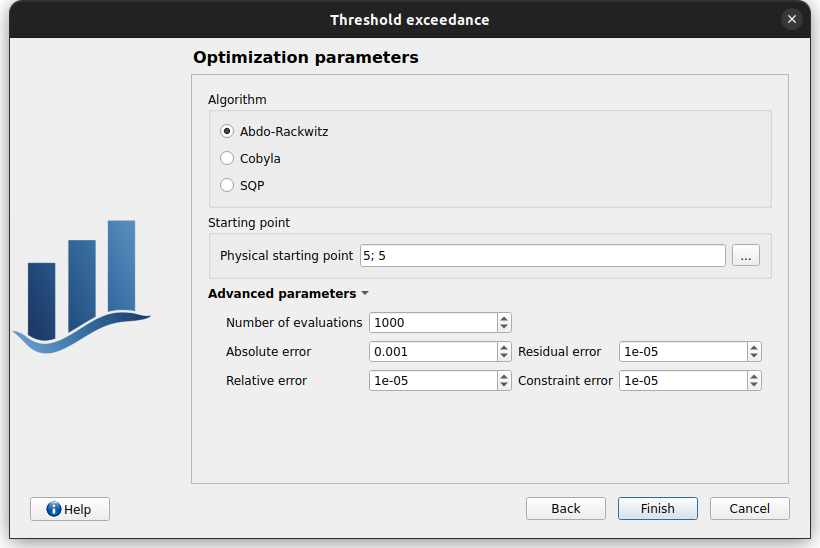Open starting point editor ellipsis button
This screenshot has height=548, width=820.
745,256
